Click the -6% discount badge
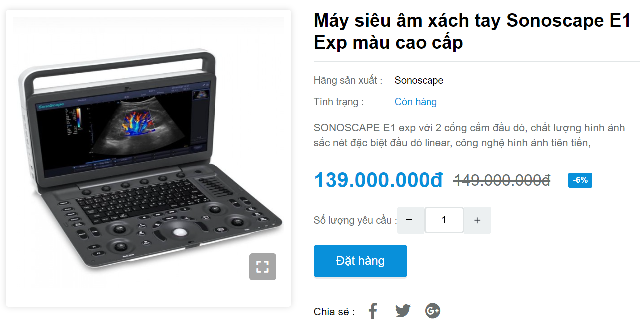The image size is (644, 333). (x=580, y=180)
